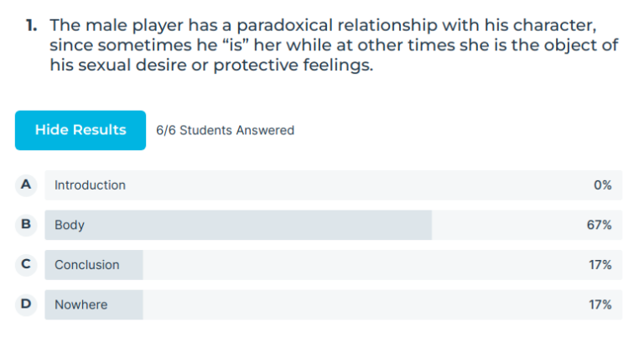This screenshot has height=343, width=644.
Task: Choose the Conclusion answer label
Action: click(x=87, y=265)
